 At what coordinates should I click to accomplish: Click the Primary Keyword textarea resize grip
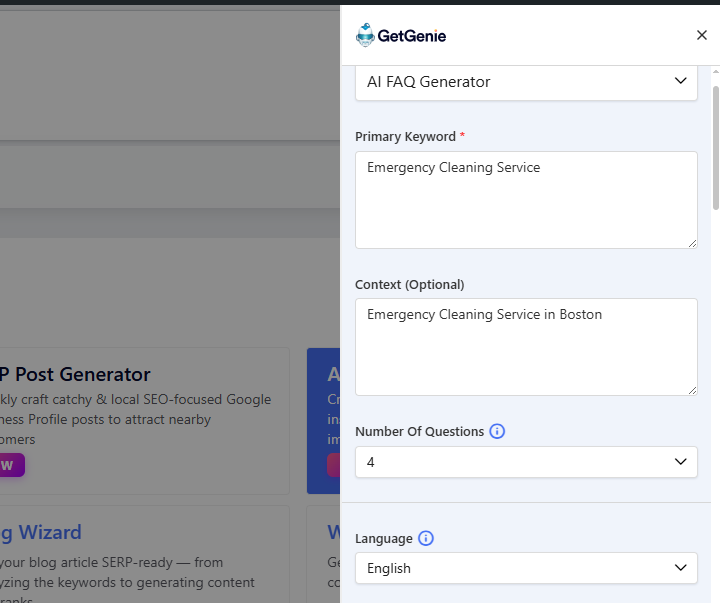click(692, 243)
